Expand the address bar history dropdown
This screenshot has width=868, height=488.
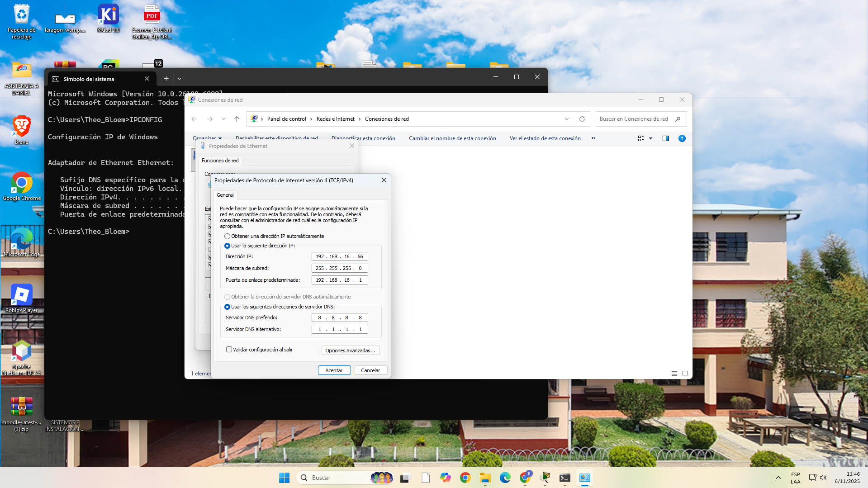click(567, 118)
